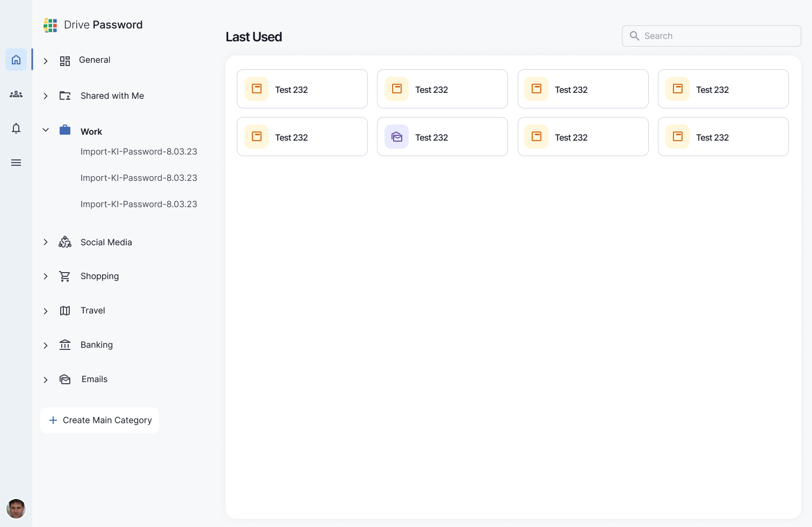This screenshot has height=527, width=812.
Task: Click the Drive Password logo
Action: pos(50,25)
